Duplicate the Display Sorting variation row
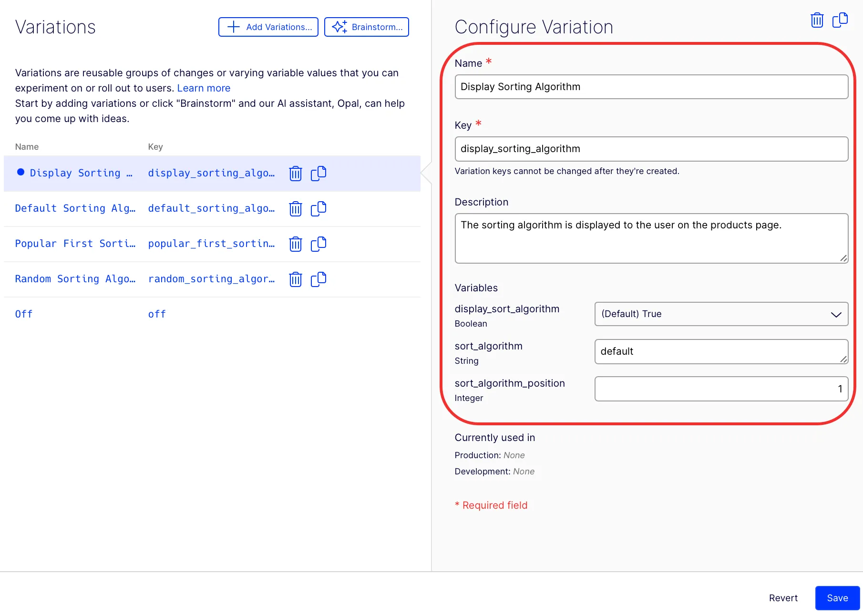 coord(318,174)
